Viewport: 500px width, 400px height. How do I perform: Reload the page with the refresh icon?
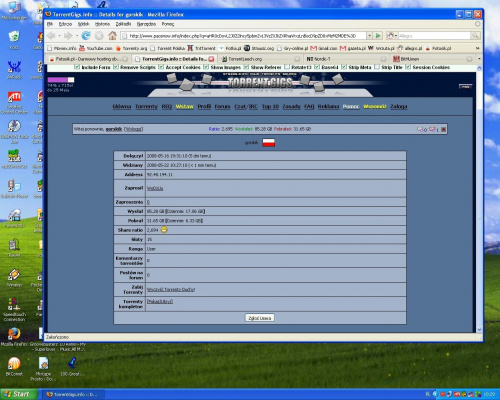click(x=86, y=35)
